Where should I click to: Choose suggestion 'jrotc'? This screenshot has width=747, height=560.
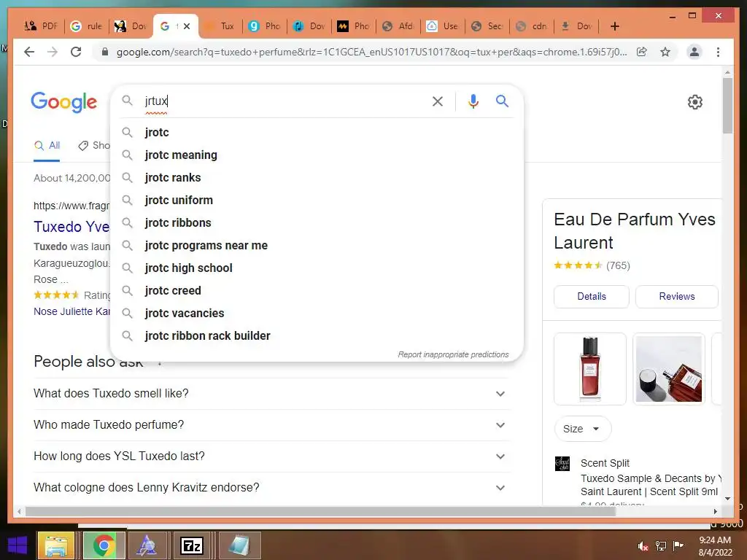pos(317,133)
